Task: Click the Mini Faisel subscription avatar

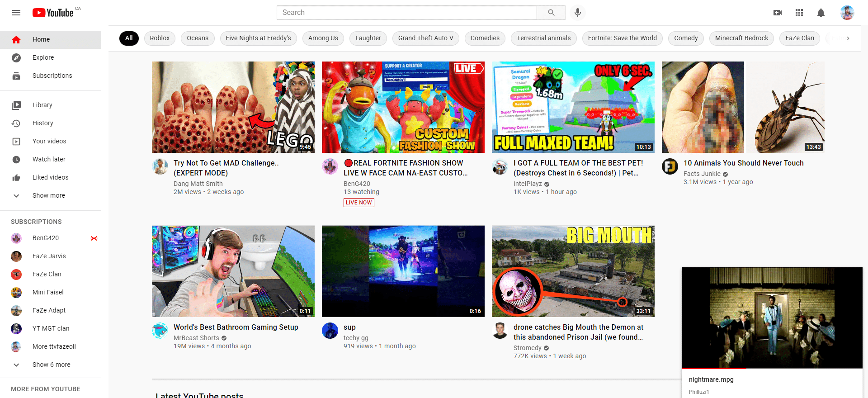Action: pos(16,292)
